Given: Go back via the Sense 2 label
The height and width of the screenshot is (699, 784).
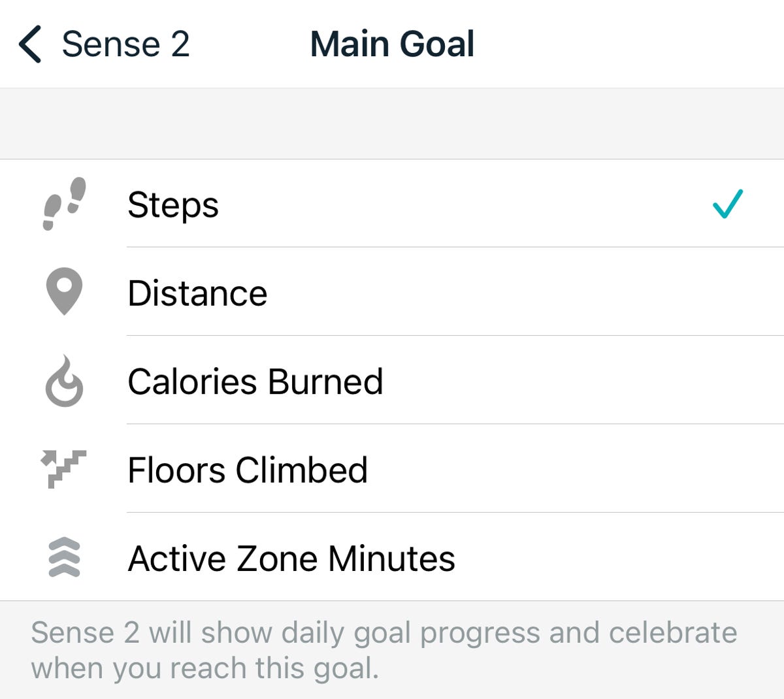Looking at the screenshot, I should pyautogui.click(x=125, y=44).
